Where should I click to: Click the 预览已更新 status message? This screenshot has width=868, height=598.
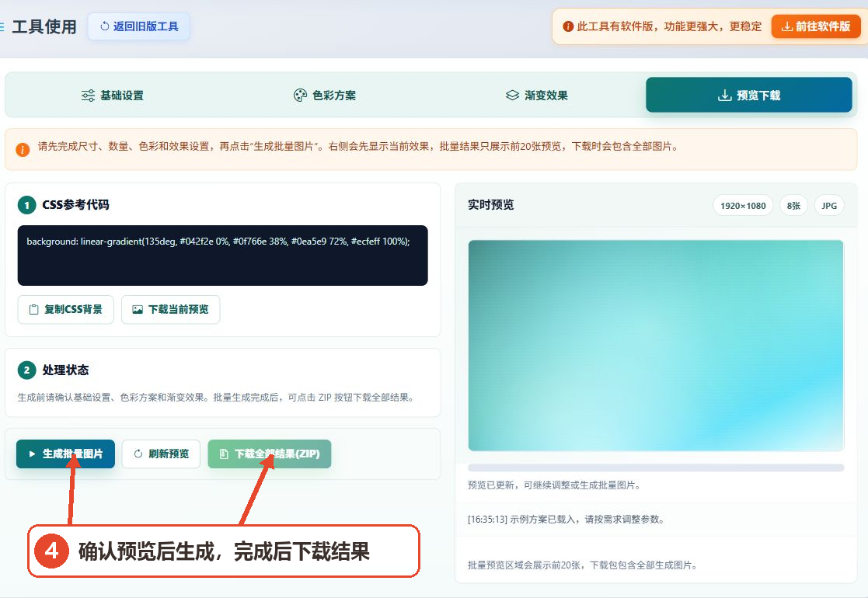(554, 485)
